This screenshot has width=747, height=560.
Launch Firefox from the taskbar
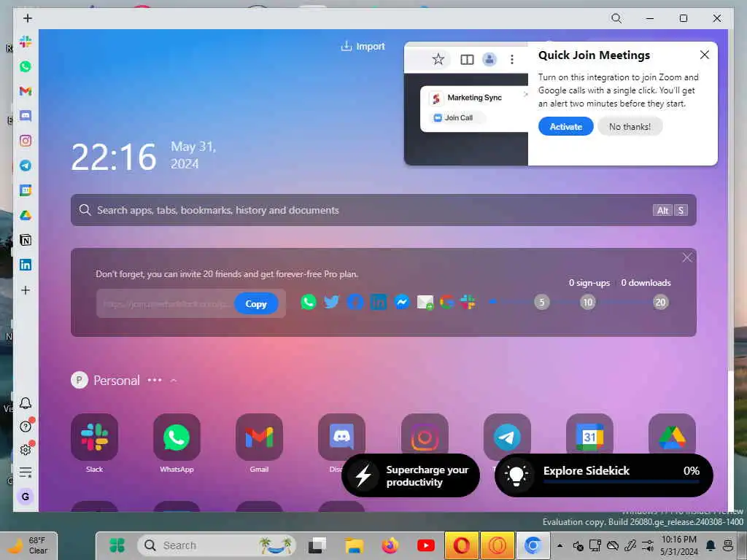tap(390, 545)
